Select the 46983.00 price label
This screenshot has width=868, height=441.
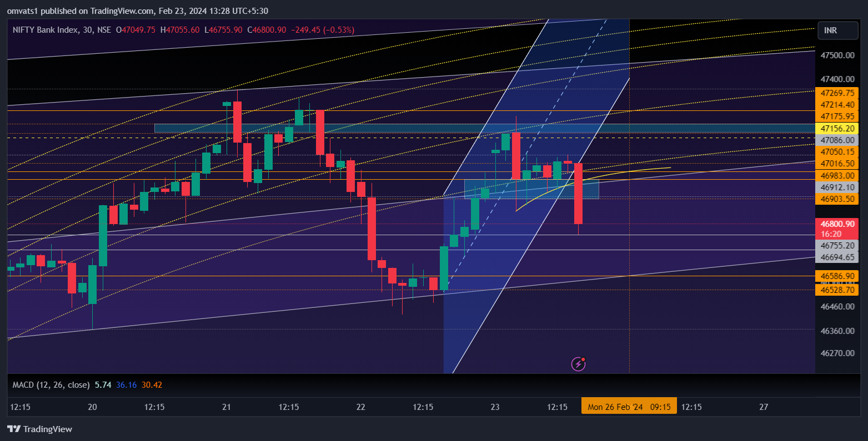pos(836,175)
